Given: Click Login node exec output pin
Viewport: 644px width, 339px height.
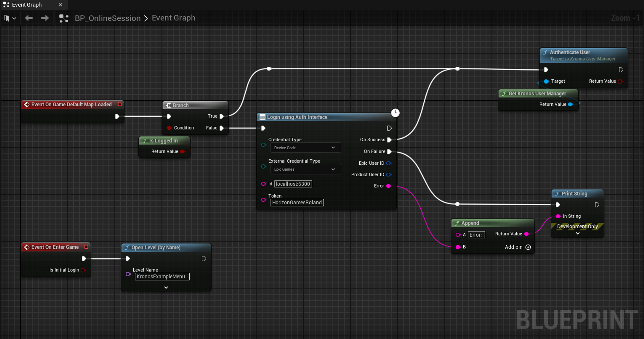Looking at the screenshot, I should (389, 128).
